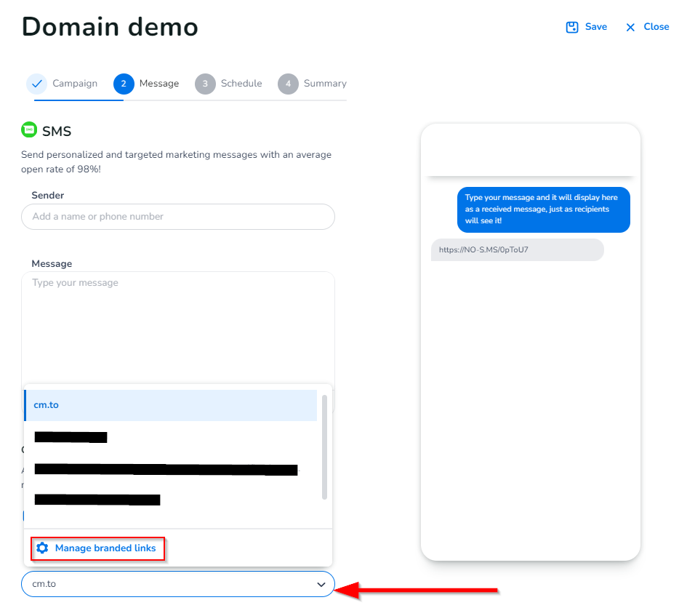Click the green SMS channel icon

click(29, 130)
